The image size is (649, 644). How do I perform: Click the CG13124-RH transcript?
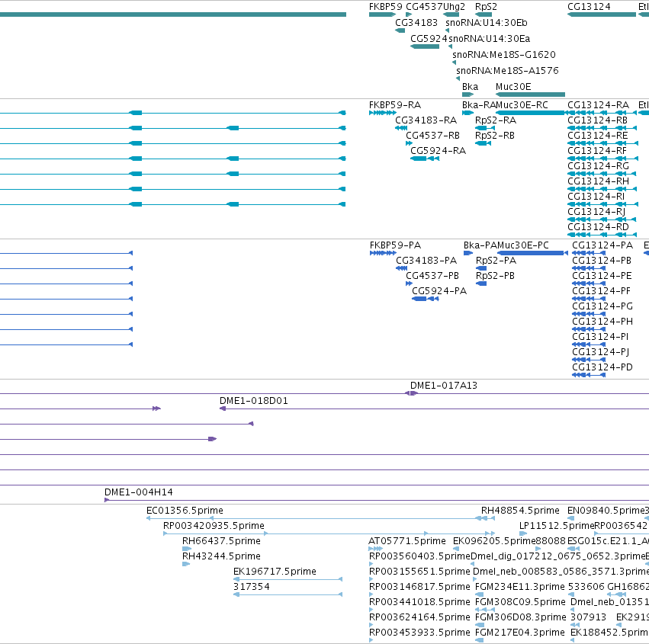pyautogui.click(x=602, y=189)
